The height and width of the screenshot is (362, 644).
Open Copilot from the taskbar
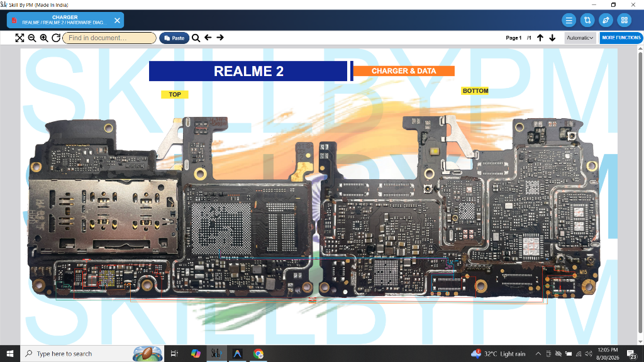point(196,353)
